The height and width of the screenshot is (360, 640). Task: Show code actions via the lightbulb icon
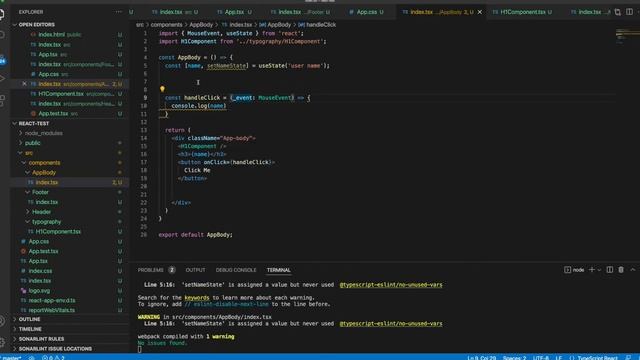coord(162,89)
